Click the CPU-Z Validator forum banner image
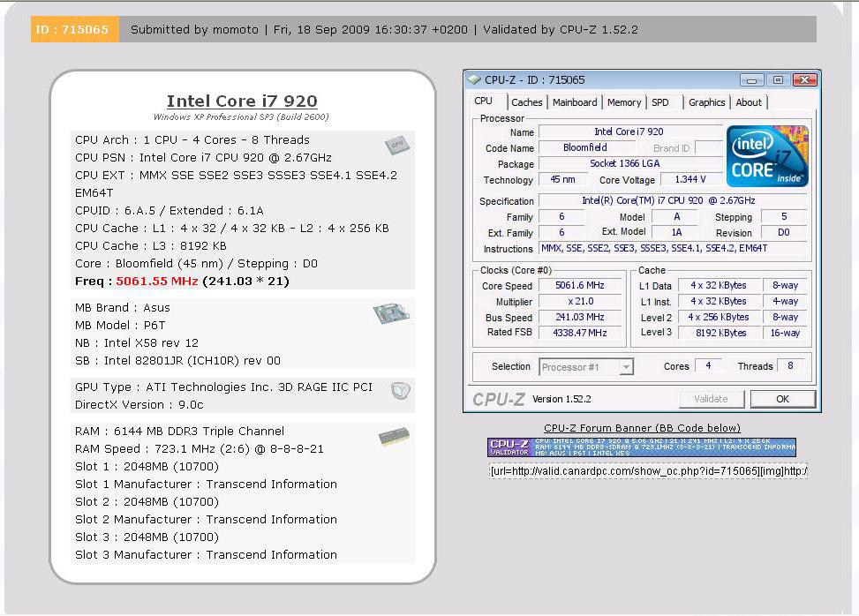The image size is (859, 616). tap(642, 447)
